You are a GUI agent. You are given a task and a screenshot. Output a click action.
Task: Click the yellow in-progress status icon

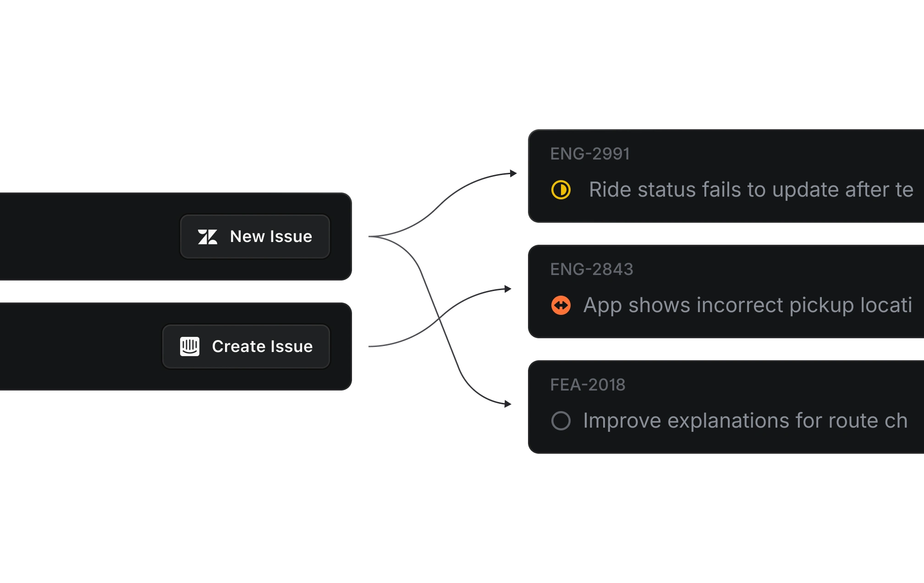561,190
